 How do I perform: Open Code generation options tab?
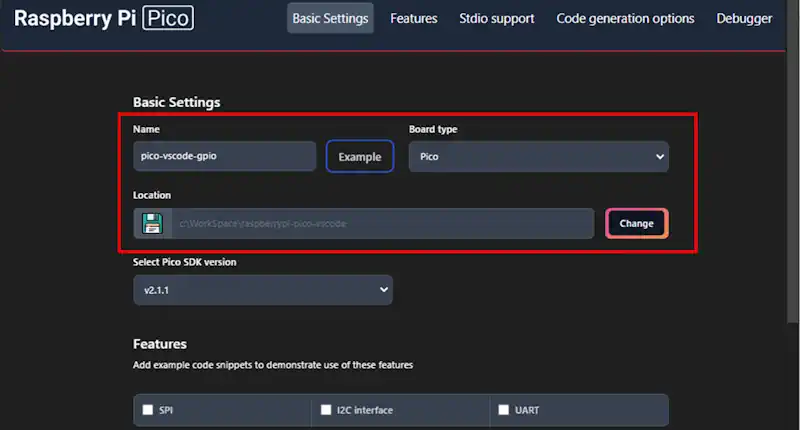(x=625, y=18)
